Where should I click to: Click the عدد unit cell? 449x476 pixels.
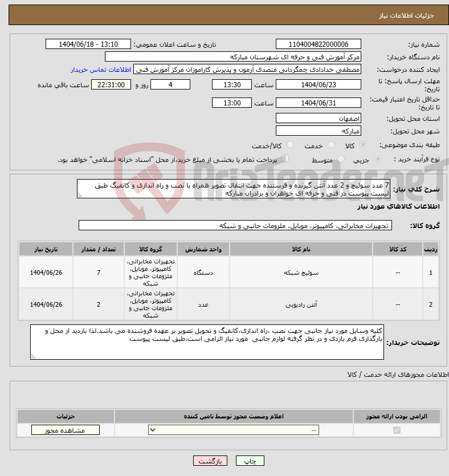pos(203,304)
